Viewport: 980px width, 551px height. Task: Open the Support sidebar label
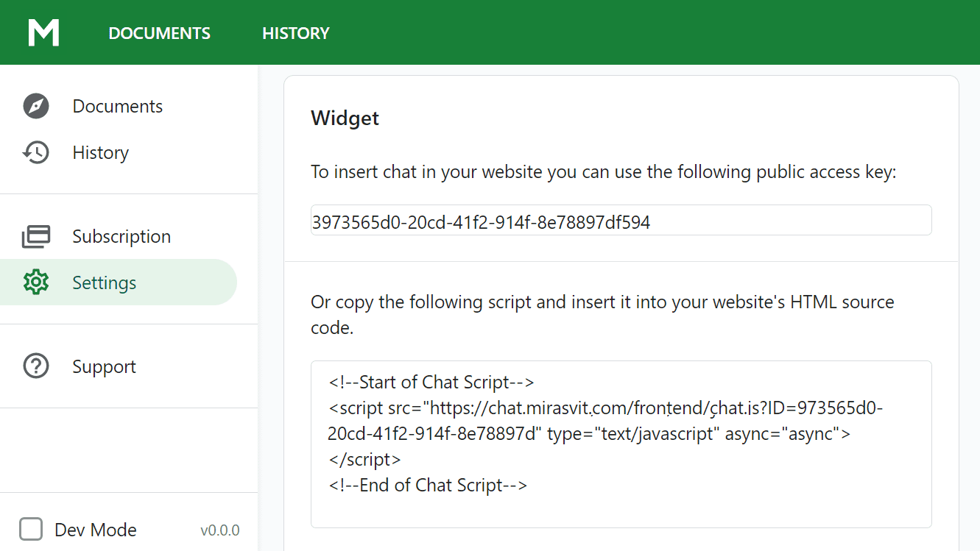click(104, 366)
